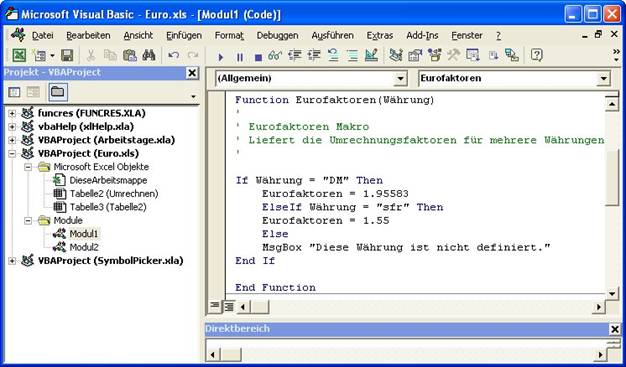This screenshot has height=367, width=626.
Task: Click the Insert UserForm toolbar icon
Action: coord(40,55)
